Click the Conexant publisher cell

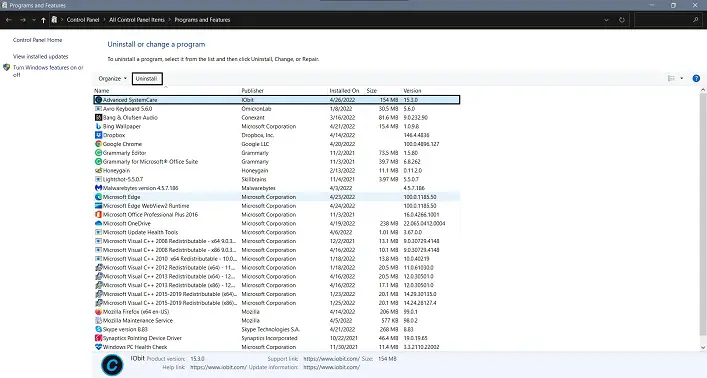click(x=253, y=117)
